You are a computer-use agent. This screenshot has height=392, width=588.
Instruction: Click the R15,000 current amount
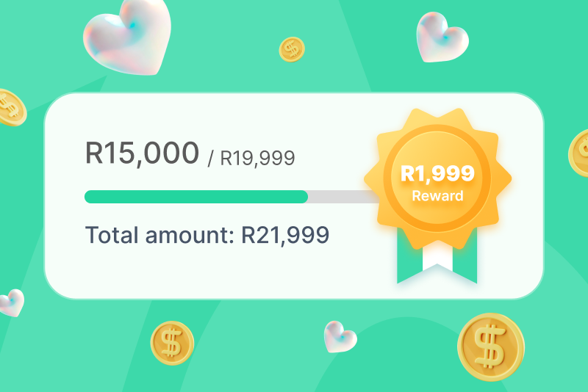click(x=142, y=153)
